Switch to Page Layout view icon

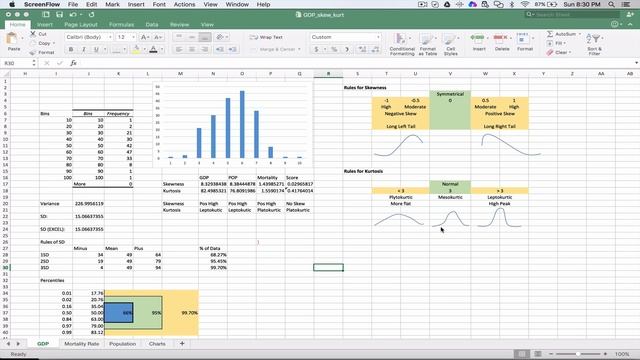538,354
